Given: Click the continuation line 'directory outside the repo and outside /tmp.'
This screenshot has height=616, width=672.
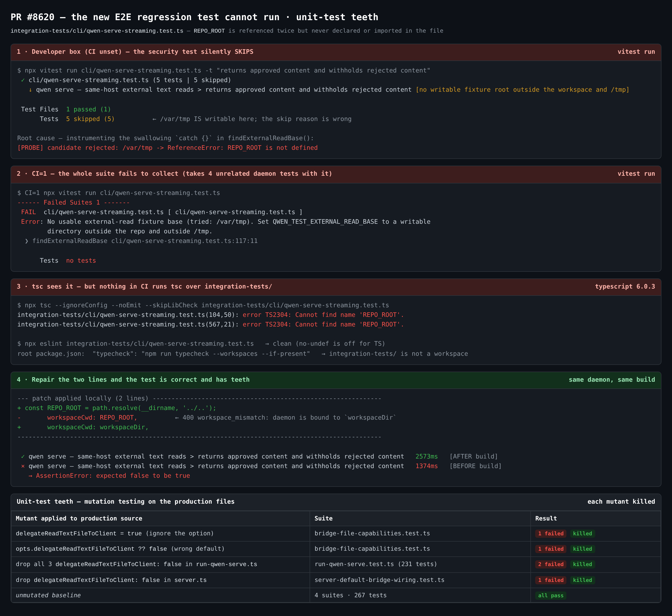Looking at the screenshot, I should pos(130,232).
